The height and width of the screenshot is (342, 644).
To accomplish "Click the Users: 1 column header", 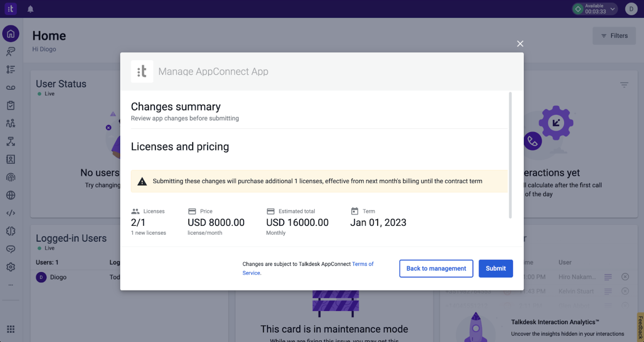I will pyautogui.click(x=47, y=262).
